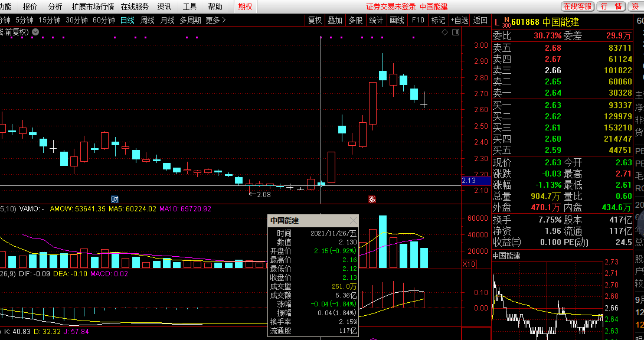
Task: Click the diamond icon above the chart
Action: (x=445, y=32)
